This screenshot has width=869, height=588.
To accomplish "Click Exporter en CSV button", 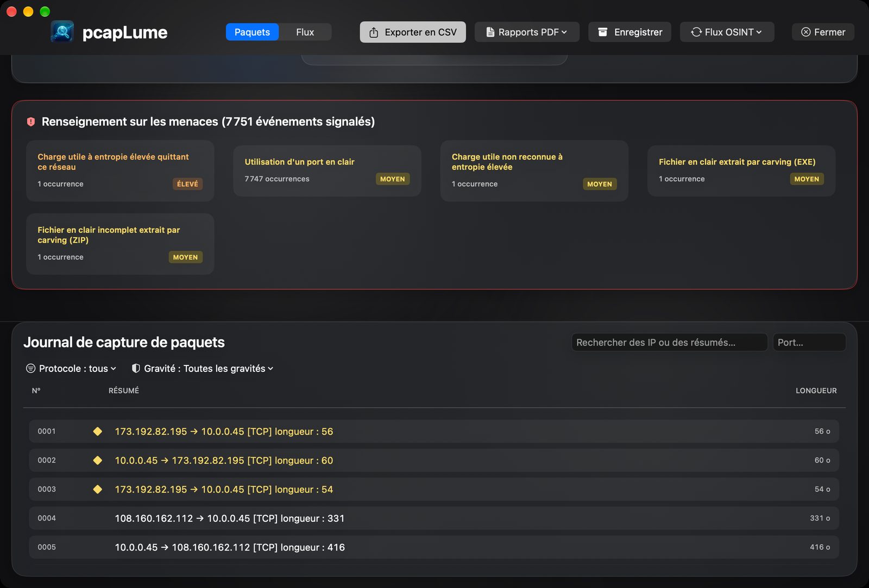I will pos(413,32).
